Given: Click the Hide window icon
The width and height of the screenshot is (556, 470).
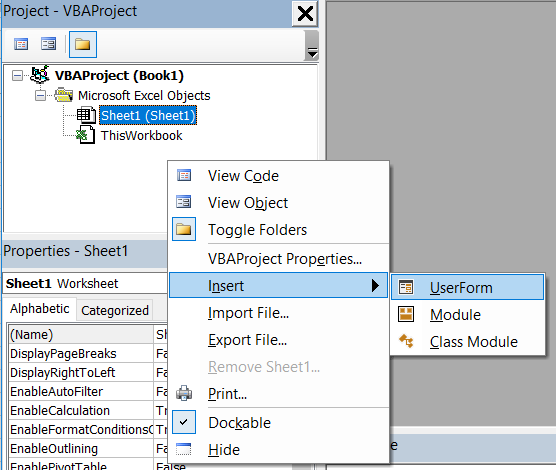Looking at the screenshot, I should point(184,449).
